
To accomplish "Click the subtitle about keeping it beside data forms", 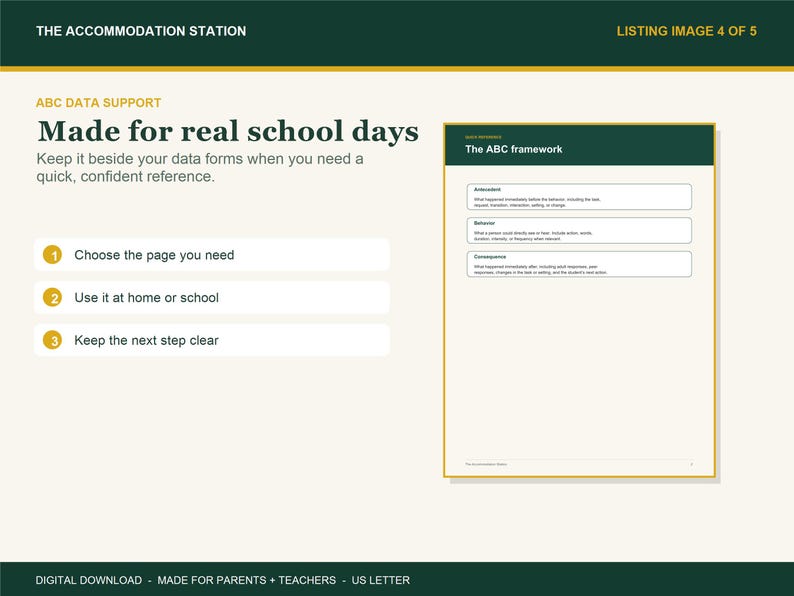I will [200, 168].
